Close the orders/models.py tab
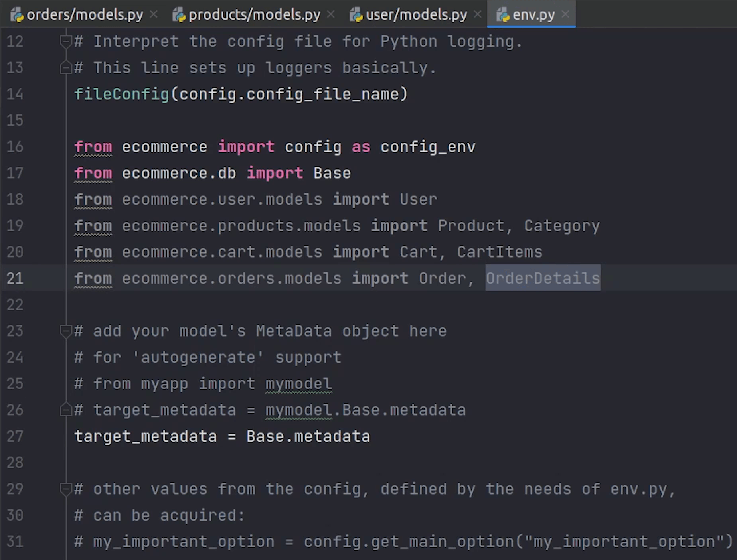 (x=154, y=14)
